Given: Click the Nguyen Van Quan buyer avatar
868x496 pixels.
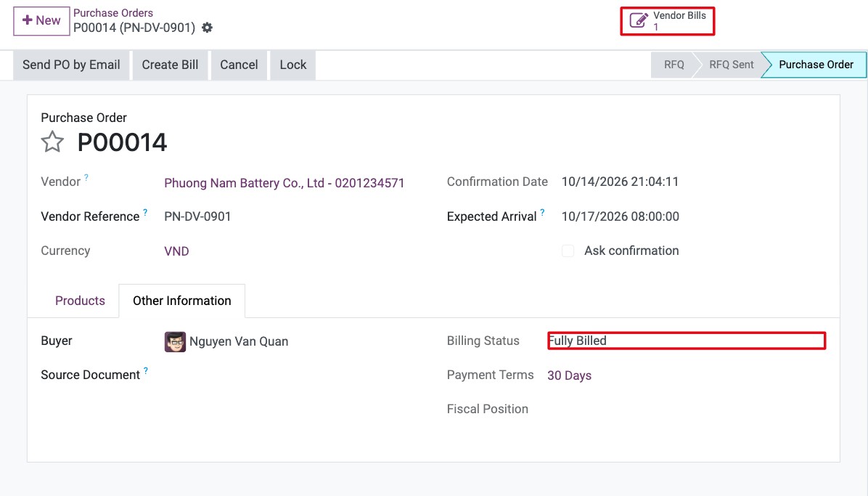Looking at the screenshot, I should click(175, 342).
